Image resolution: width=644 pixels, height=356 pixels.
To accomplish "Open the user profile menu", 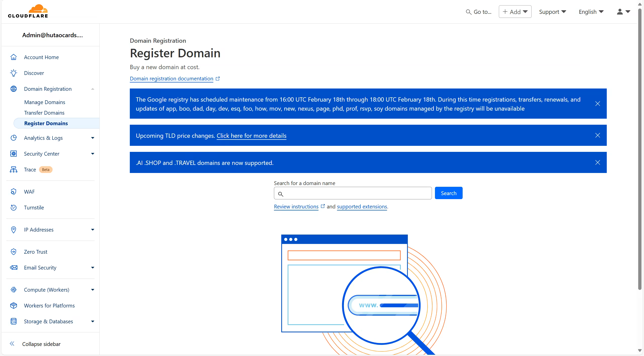I will pyautogui.click(x=623, y=12).
